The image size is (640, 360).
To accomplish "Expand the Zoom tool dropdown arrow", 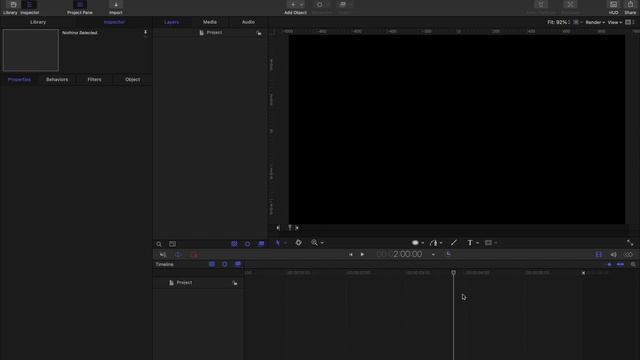I will pyautogui.click(x=322, y=243).
